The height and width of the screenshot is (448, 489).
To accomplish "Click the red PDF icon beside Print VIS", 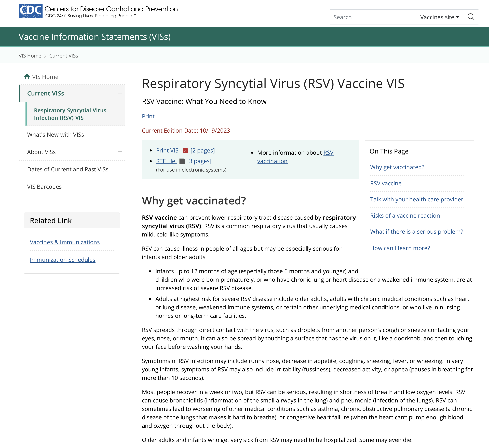I will click(x=185, y=151).
